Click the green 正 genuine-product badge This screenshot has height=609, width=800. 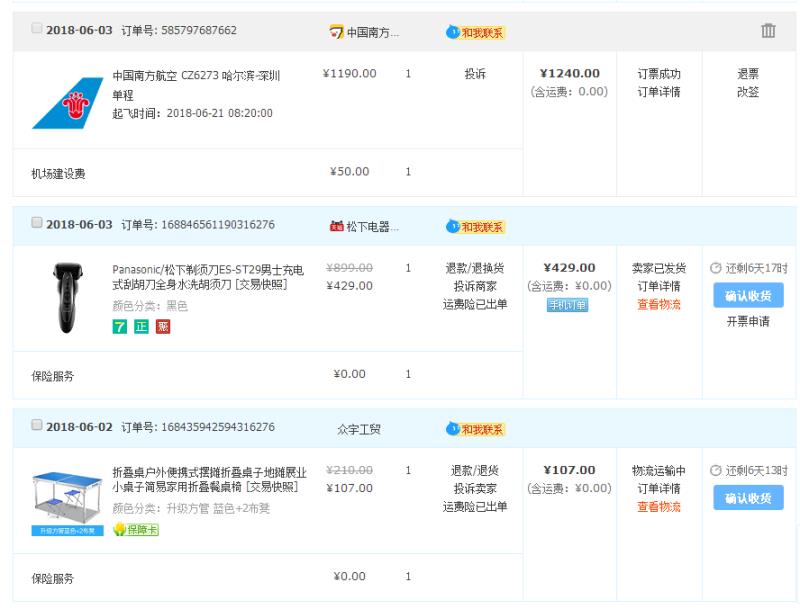(x=141, y=326)
